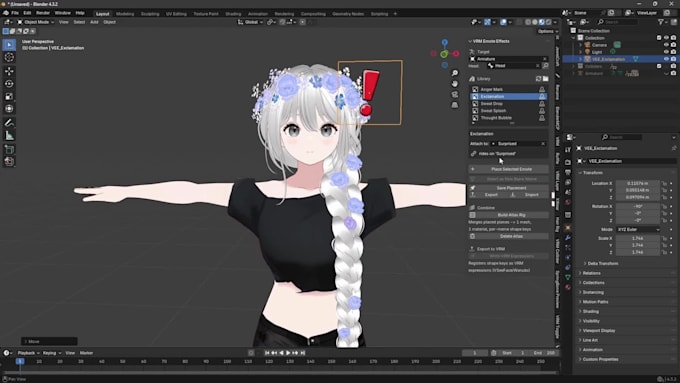Click the Place Selected Emote button
This screenshot has height=383, width=680.
coord(508,169)
